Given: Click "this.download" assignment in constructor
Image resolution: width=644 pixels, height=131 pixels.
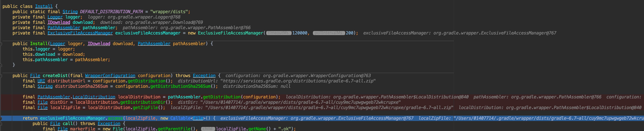Looking at the screenshot, I should (39, 54).
